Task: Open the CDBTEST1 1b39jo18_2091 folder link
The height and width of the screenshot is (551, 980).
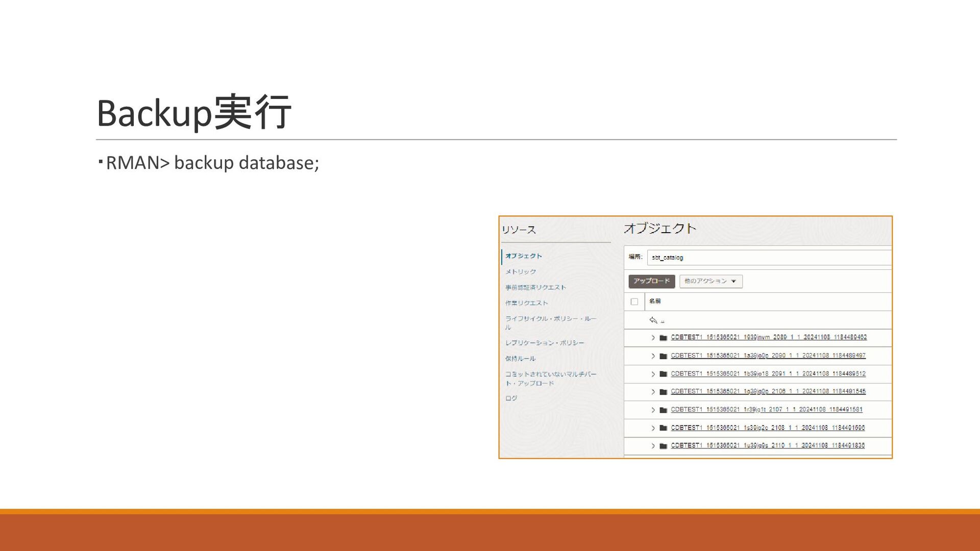Action: 768,374
